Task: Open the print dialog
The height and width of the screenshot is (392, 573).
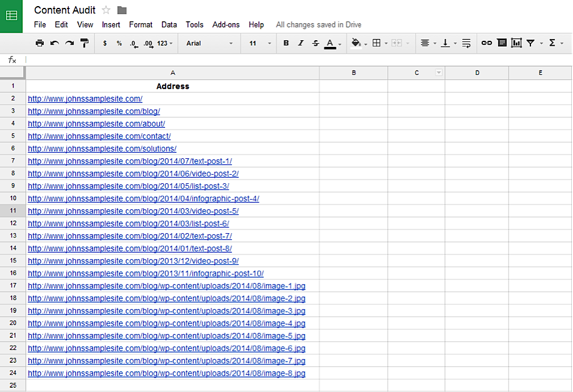Action: pyautogui.click(x=40, y=43)
